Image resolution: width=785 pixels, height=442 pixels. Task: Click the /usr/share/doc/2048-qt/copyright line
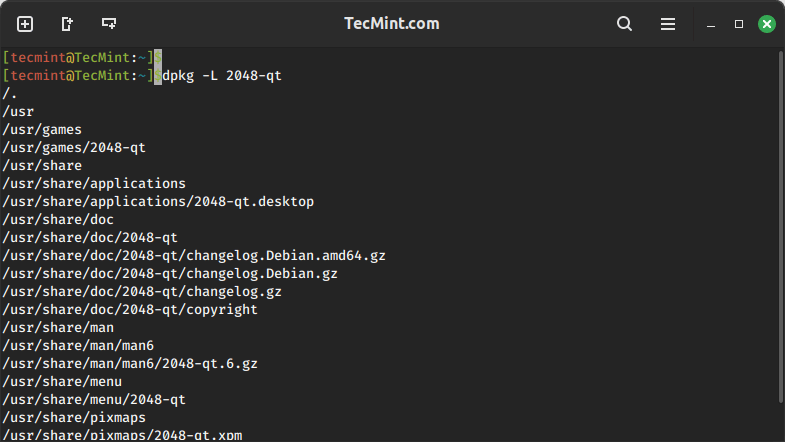pyautogui.click(x=130, y=310)
